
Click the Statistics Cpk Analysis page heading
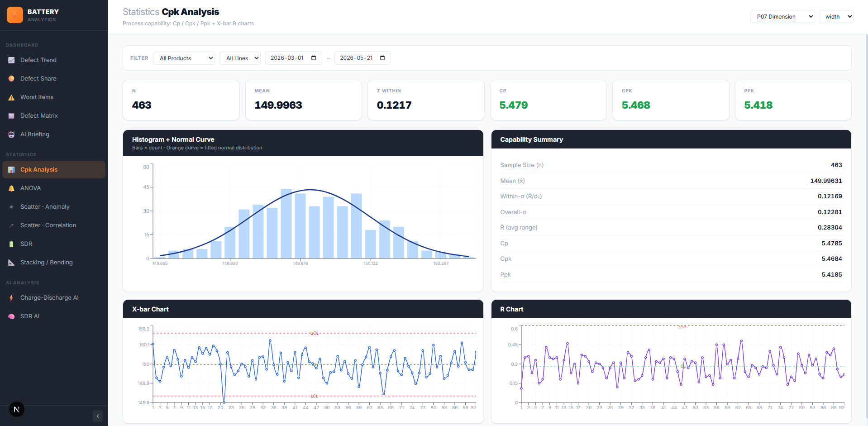(171, 12)
